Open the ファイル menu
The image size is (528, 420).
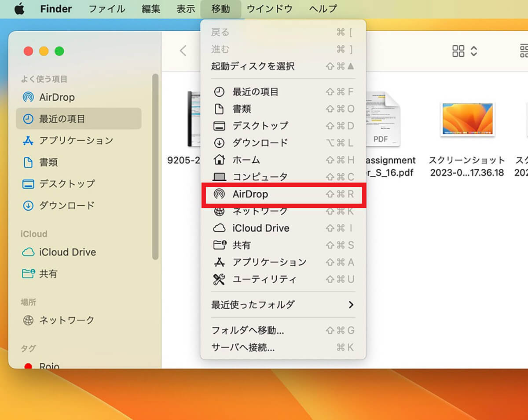click(107, 9)
